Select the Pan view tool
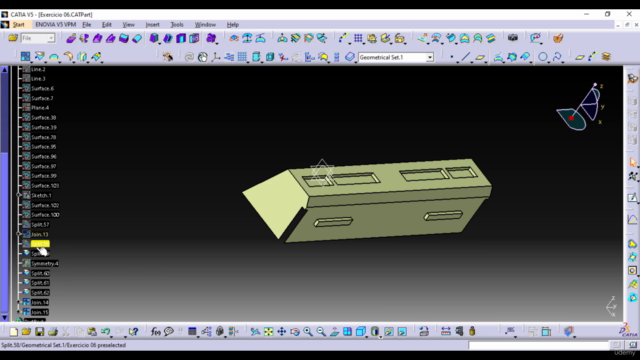This screenshot has height=360, width=640. click(x=282, y=331)
